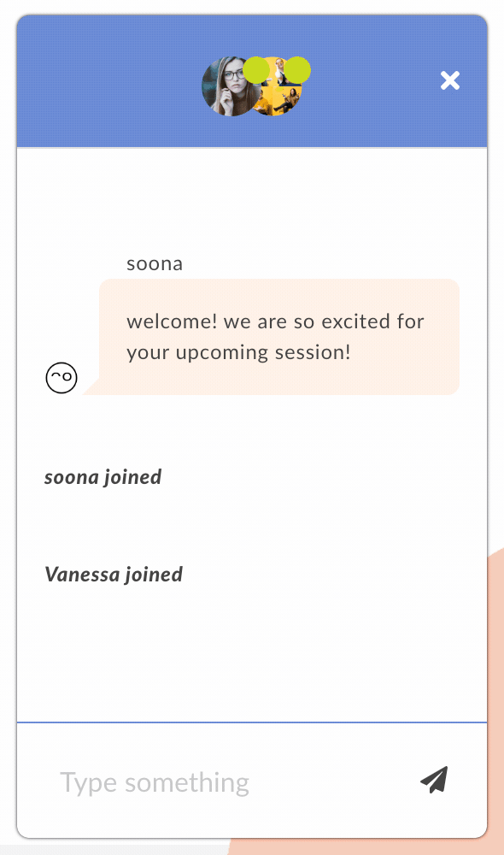Click the "your upcoming session!" text line
The image size is (504, 855).
[x=238, y=352]
